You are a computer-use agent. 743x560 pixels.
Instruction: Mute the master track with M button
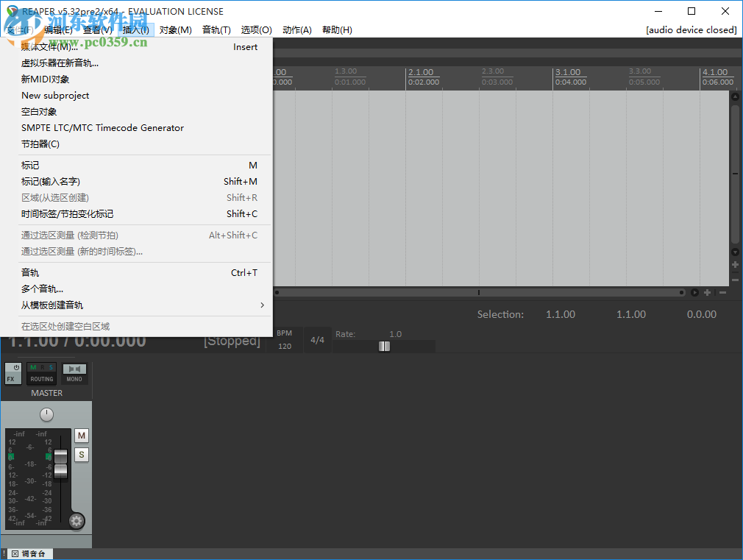[x=82, y=436]
